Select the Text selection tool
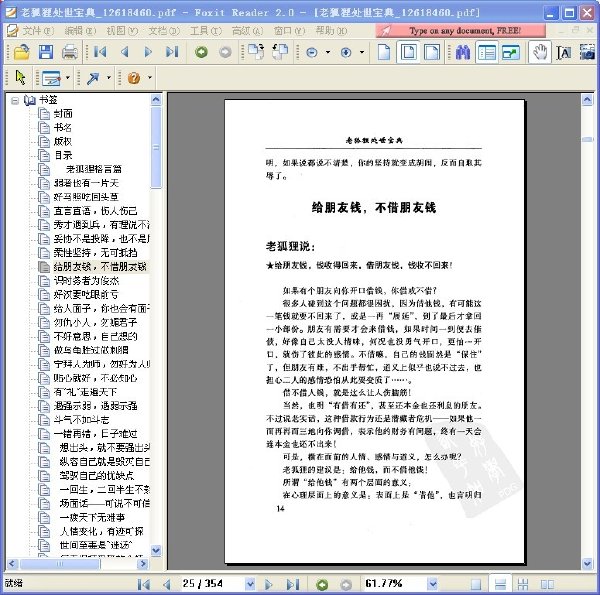600x595 pixels. [564, 52]
